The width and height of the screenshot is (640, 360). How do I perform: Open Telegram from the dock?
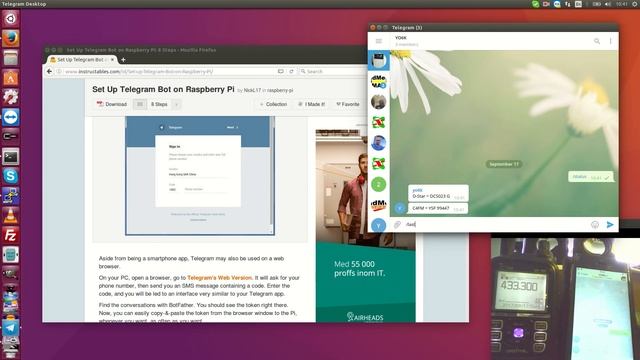pyautogui.click(x=11, y=327)
